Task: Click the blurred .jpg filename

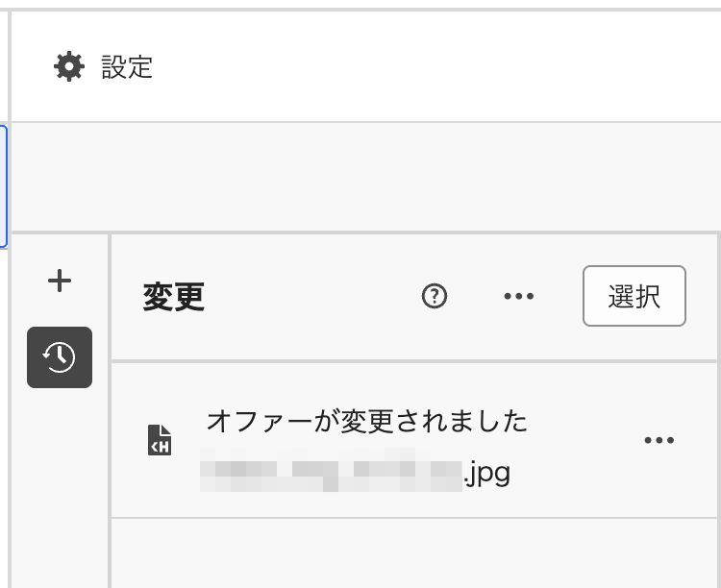Action: coord(356,473)
